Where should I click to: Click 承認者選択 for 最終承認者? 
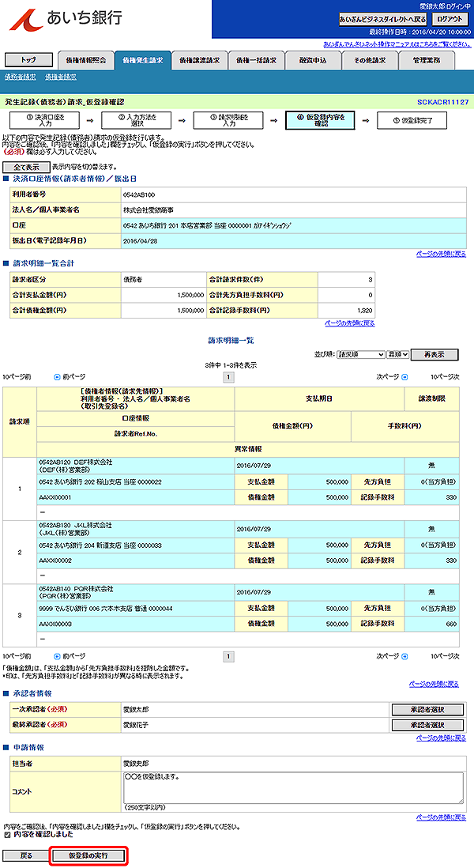coord(427,725)
